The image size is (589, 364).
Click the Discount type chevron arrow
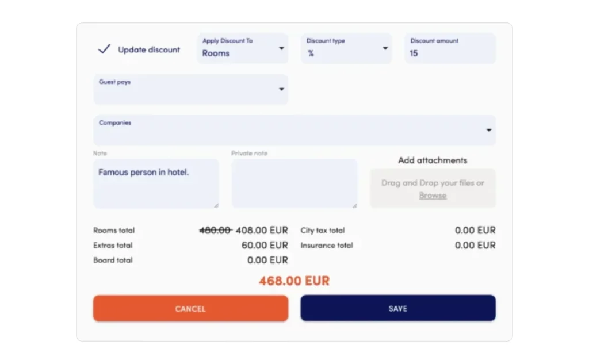pyautogui.click(x=385, y=49)
